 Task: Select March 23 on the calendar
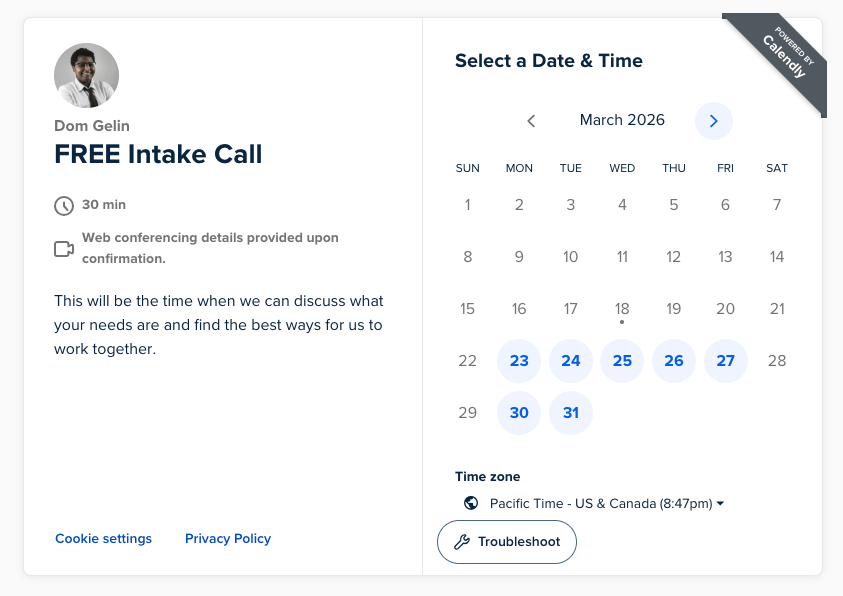click(x=519, y=361)
